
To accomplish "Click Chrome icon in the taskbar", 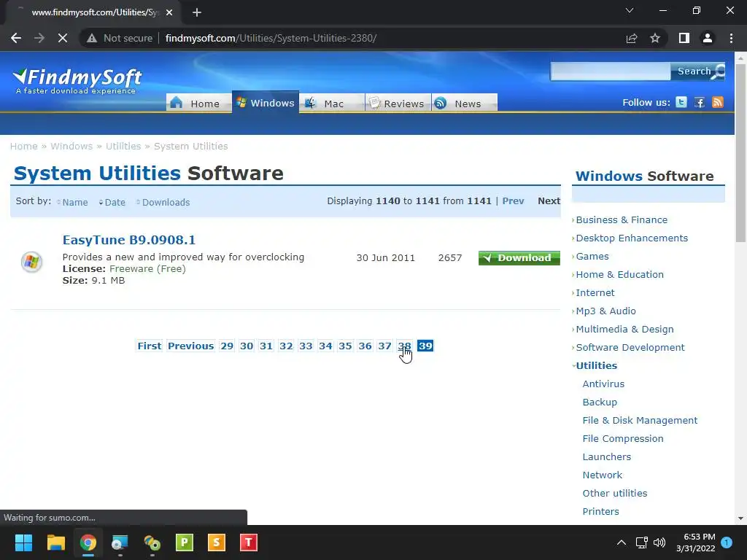I will click(x=88, y=542).
